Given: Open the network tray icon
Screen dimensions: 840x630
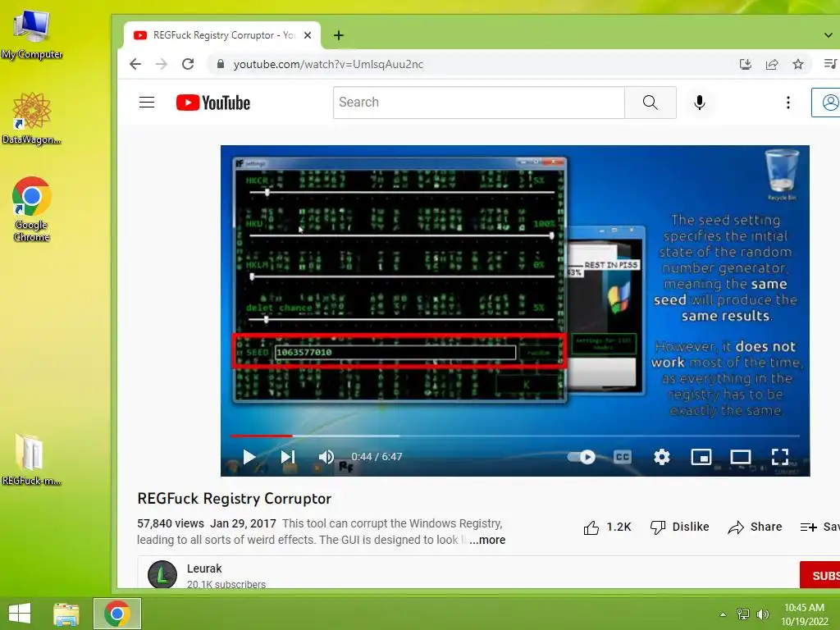Looking at the screenshot, I should (743, 614).
